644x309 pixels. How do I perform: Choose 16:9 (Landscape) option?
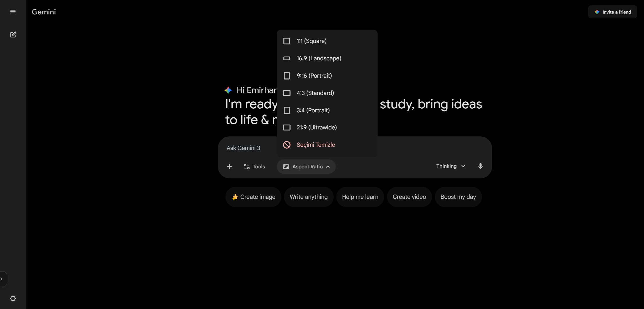coord(319,58)
